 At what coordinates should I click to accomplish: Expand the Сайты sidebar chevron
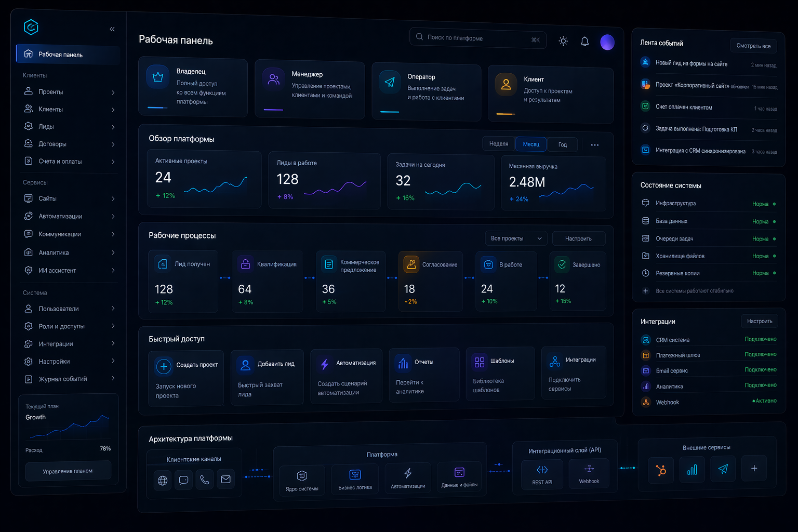tap(113, 199)
